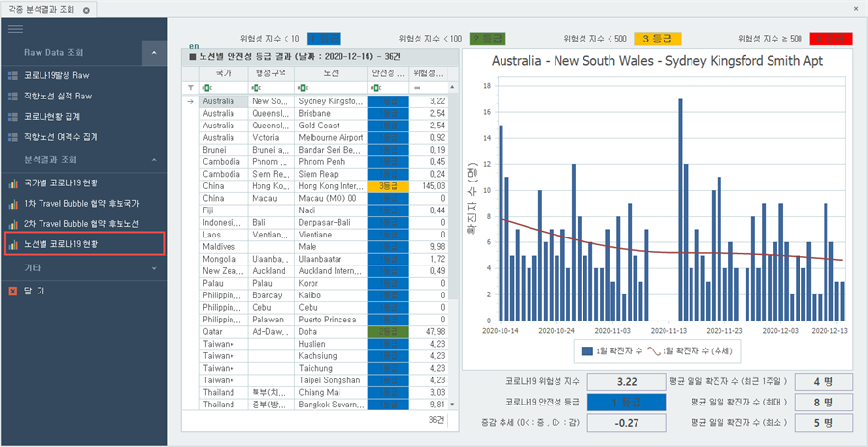Click the green 2등급 legend swatch
Screen dimensions: 868x447
click(488, 39)
